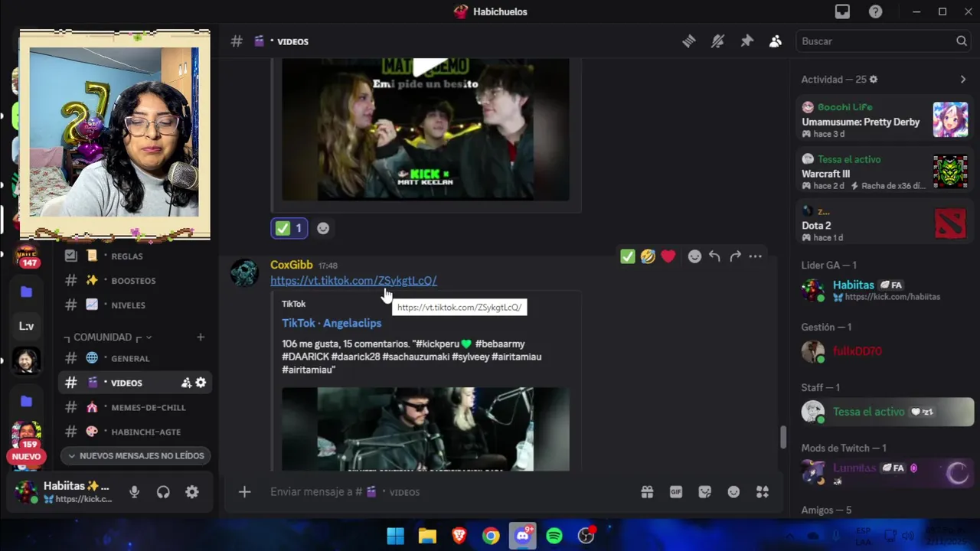Open emoji reaction picker in message toolbar
The image size is (980, 551).
pyautogui.click(x=694, y=256)
